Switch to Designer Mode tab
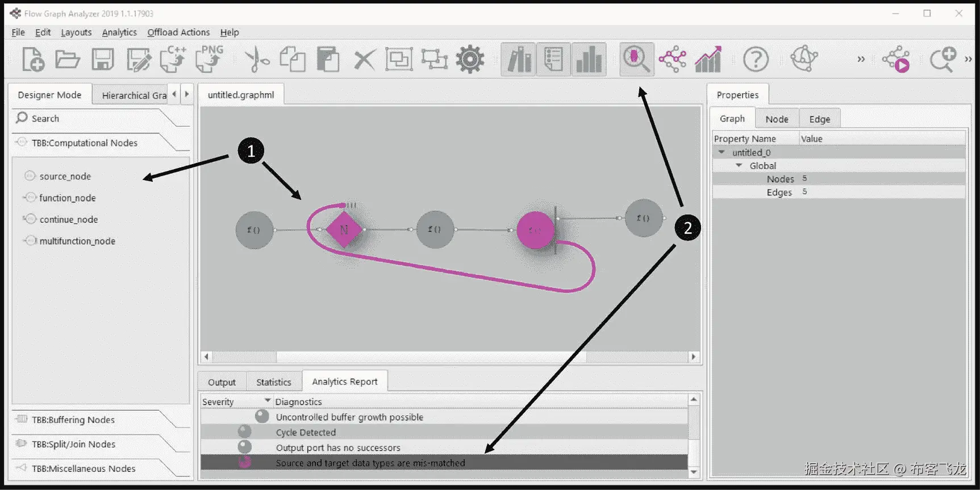 (x=49, y=95)
